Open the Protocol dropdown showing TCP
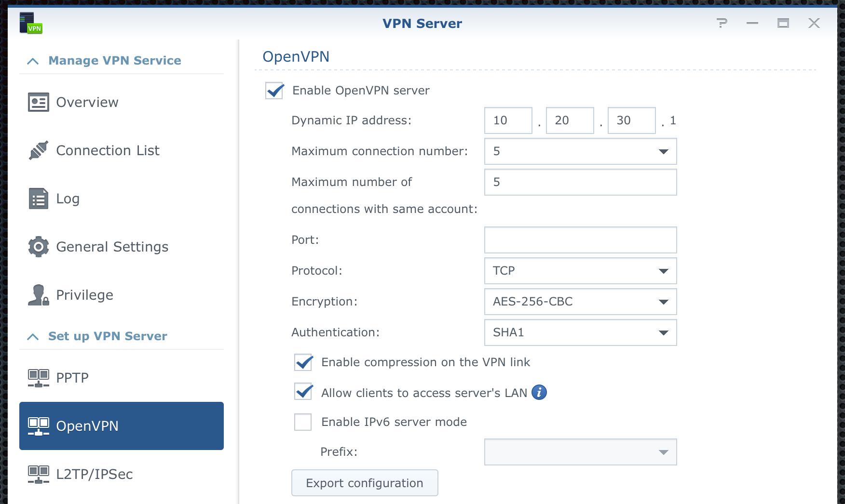845x504 pixels. point(581,271)
